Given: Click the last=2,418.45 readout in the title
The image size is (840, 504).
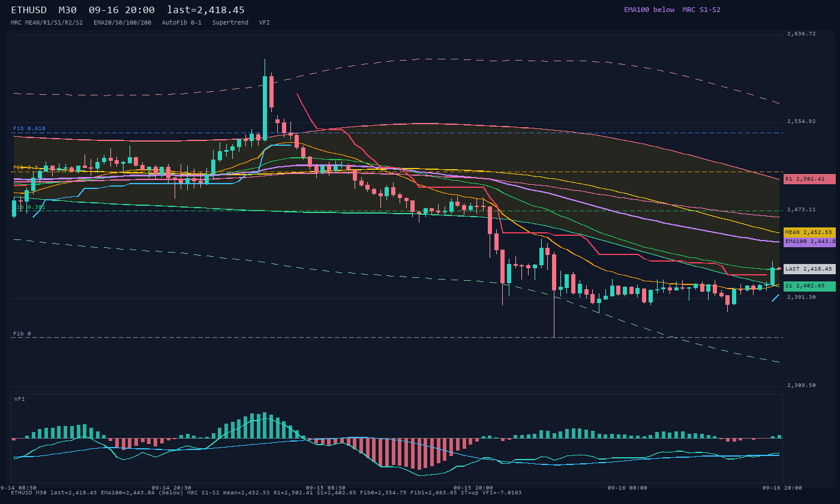Looking at the screenshot, I should pyautogui.click(x=206, y=10).
